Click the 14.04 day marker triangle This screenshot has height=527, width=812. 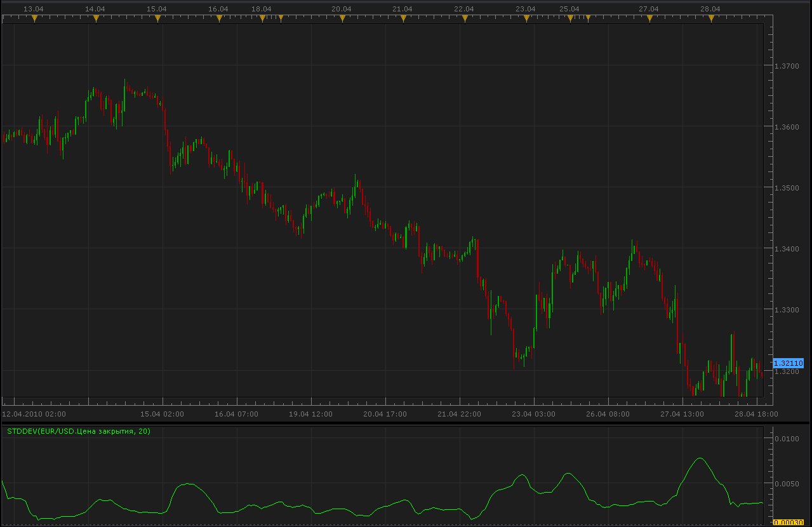pyautogui.click(x=97, y=18)
